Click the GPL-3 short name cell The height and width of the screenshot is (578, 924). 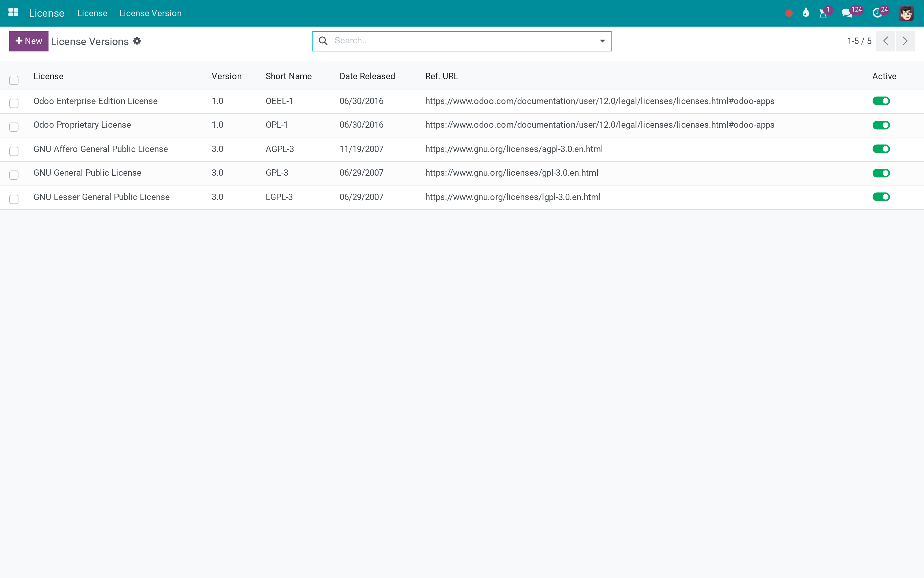pos(277,173)
